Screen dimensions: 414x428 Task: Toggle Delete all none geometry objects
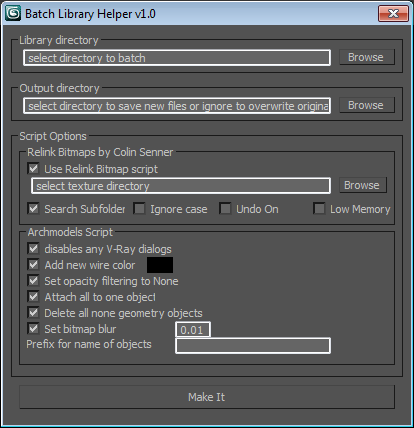33,313
